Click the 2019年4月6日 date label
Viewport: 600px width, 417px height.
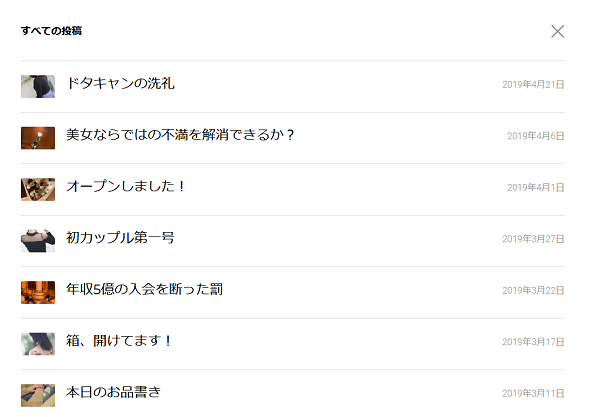click(535, 136)
